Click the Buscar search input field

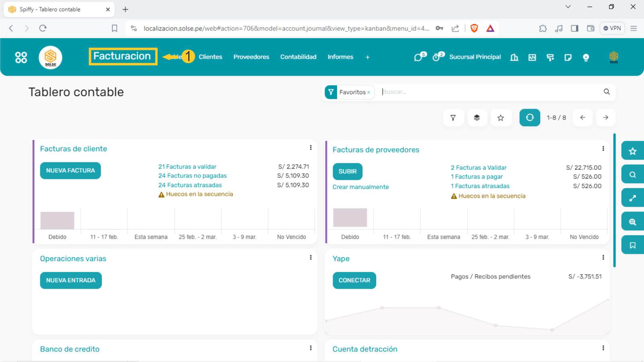[x=487, y=92]
